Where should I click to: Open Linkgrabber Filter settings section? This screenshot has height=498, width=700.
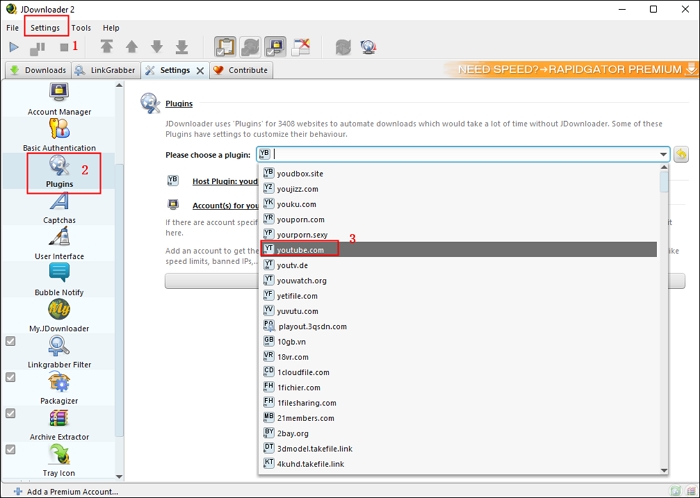click(x=59, y=352)
